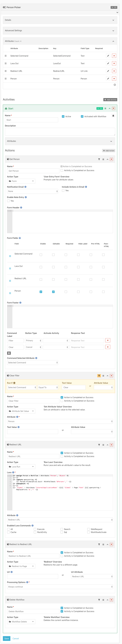This screenshot has width=122, height=644.
Task: Delete the Delete Workflow action
Action: pyautogui.click(x=111, y=600)
